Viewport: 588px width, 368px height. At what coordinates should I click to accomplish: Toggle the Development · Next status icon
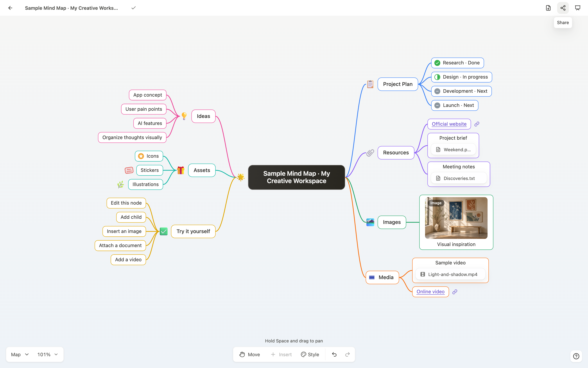(x=437, y=91)
